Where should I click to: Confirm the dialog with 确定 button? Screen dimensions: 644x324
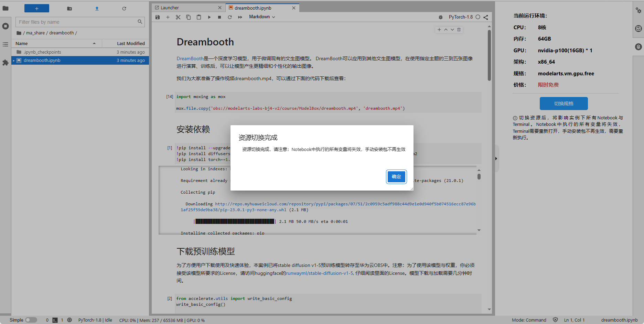(396, 177)
